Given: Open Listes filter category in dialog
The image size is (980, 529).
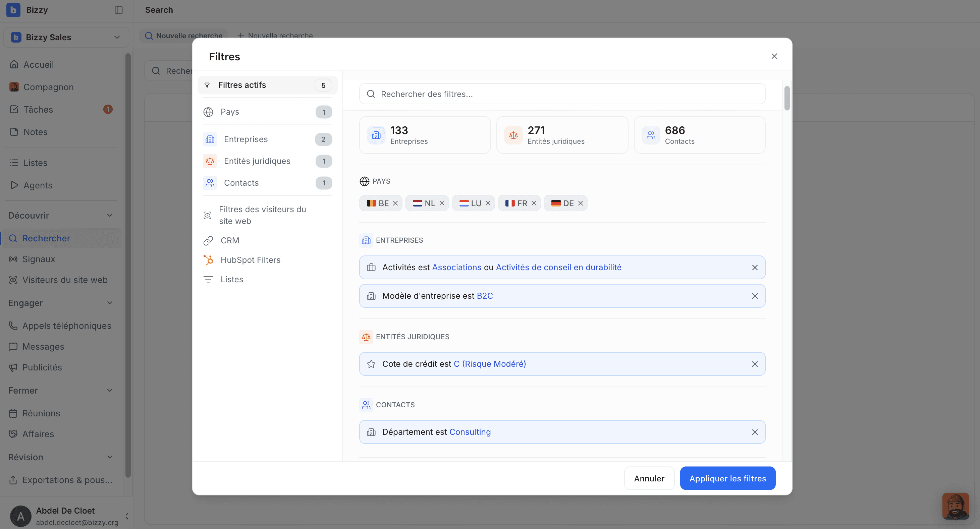Looking at the screenshot, I should [267, 280].
